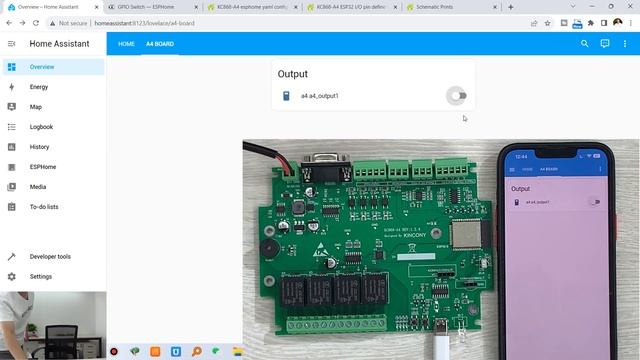Go back in browser history
Image resolution: width=640 pixels, height=360 pixels.
[x=9, y=23]
